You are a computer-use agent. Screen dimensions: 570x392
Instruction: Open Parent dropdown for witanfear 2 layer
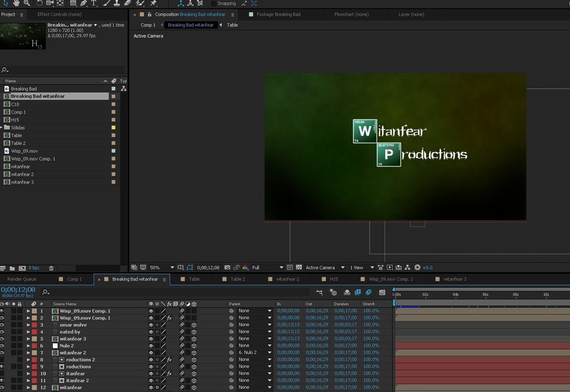pos(255,353)
